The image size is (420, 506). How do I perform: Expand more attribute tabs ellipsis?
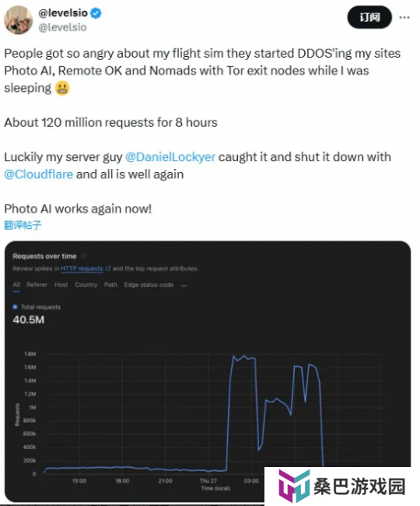pyautogui.click(x=184, y=285)
